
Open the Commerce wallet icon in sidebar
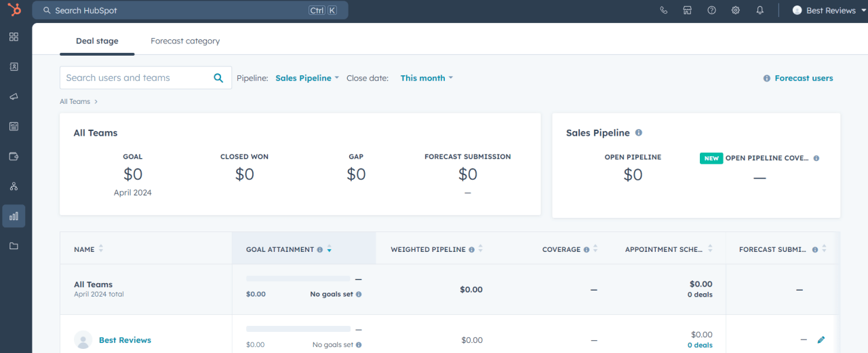point(14,156)
